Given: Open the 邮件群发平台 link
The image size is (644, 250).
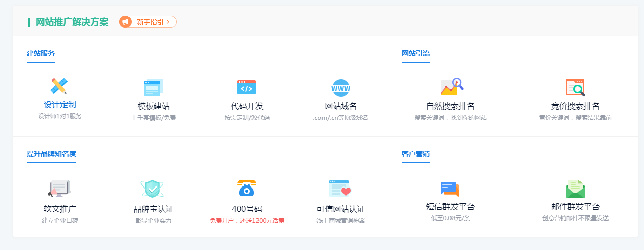Looking at the screenshot, I should click(575, 207).
